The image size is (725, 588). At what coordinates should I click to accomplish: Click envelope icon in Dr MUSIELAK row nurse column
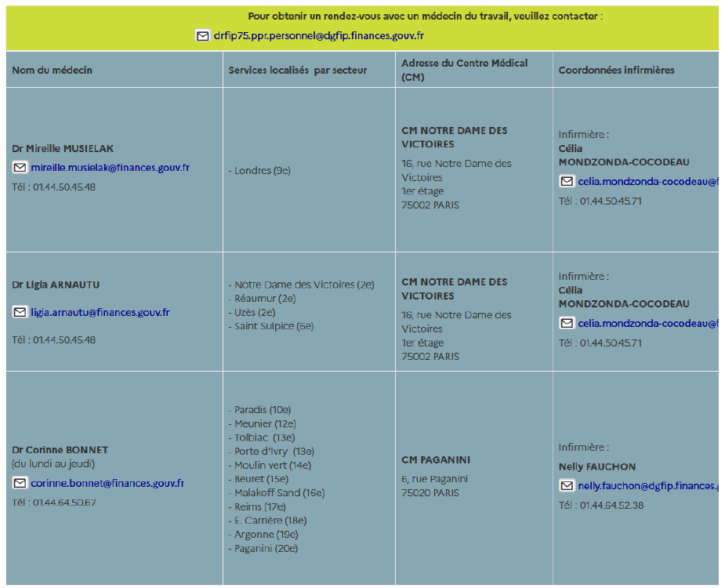(567, 181)
